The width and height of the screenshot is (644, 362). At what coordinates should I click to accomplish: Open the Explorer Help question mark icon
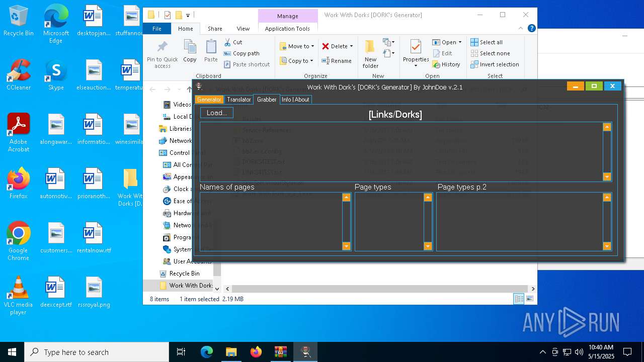click(532, 29)
